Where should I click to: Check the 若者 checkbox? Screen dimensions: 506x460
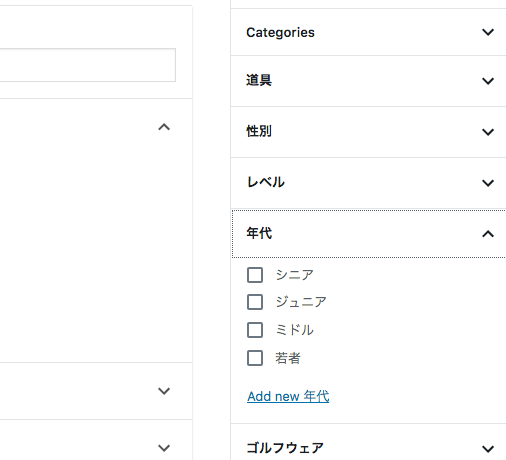click(255, 358)
